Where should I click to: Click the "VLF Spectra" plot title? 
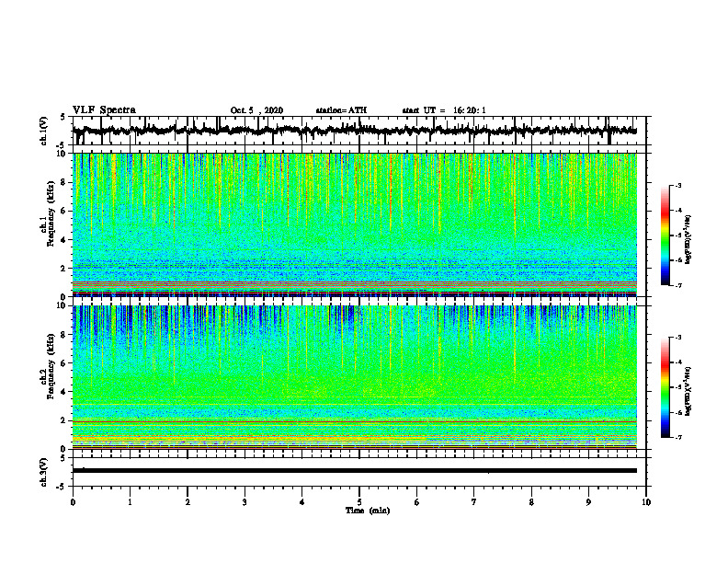(x=104, y=110)
